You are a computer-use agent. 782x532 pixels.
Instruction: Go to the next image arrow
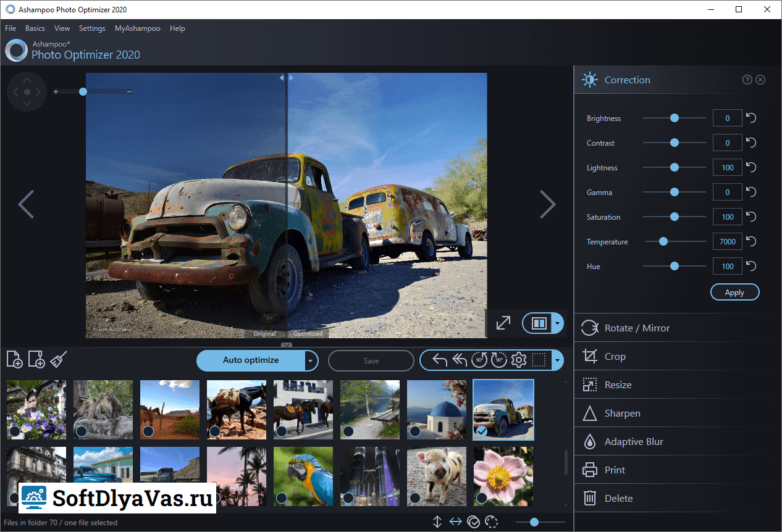click(x=548, y=204)
